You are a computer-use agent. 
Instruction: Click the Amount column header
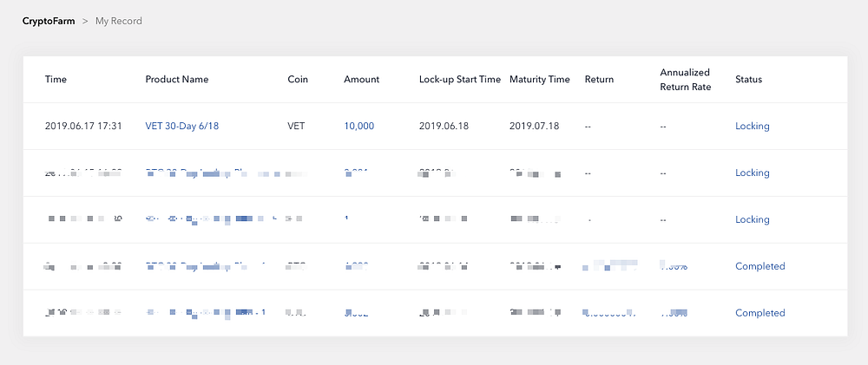pyautogui.click(x=361, y=79)
